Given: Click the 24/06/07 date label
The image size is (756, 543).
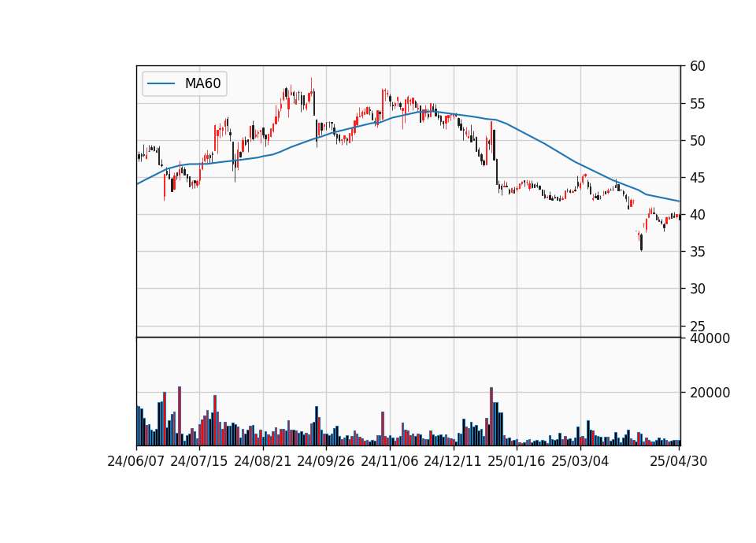Looking at the screenshot, I should 136,461.
